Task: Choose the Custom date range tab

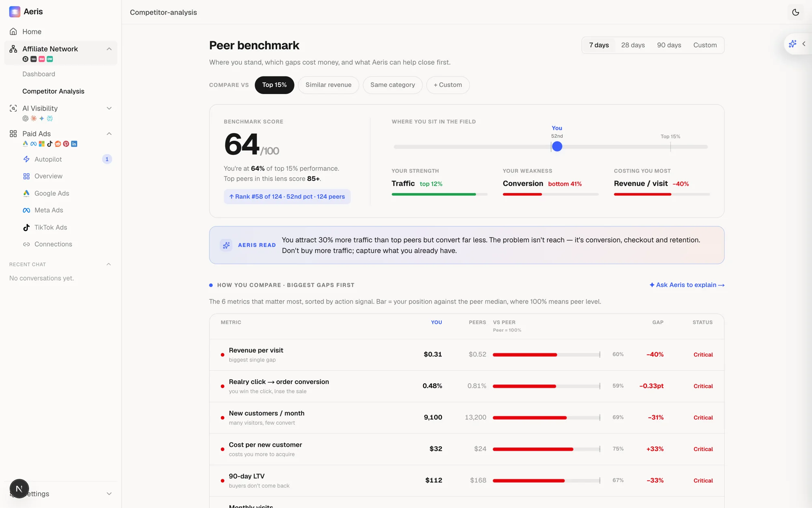Action: (705, 45)
